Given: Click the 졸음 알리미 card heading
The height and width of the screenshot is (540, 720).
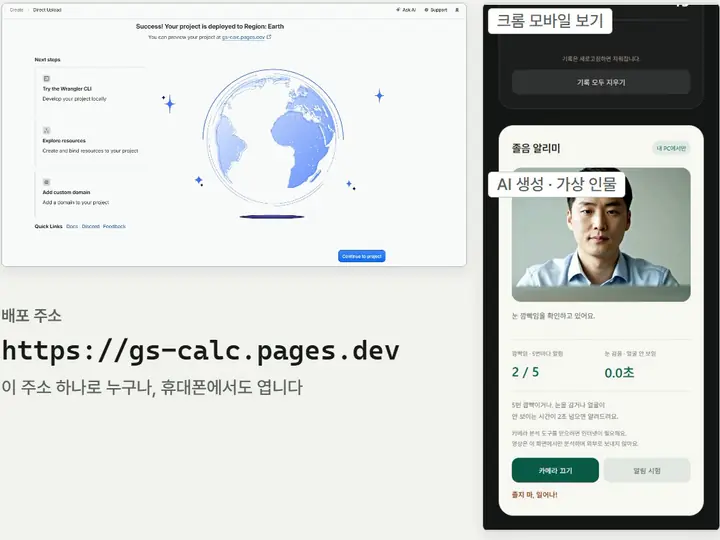Looking at the screenshot, I should pyautogui.click(x=536, y=148).
